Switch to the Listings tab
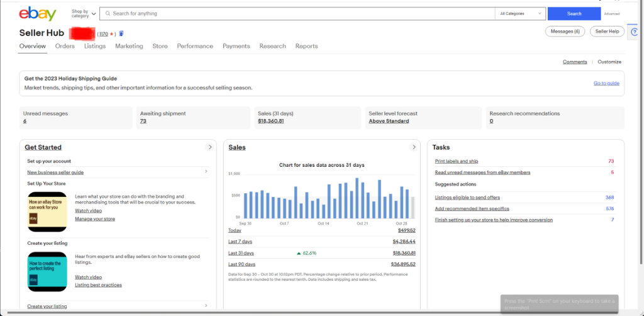Screen dimensions: 644x316 coord(95,46)
